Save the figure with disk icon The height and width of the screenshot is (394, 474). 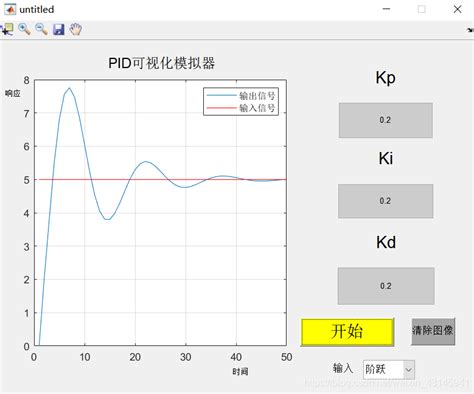point(59,29)
